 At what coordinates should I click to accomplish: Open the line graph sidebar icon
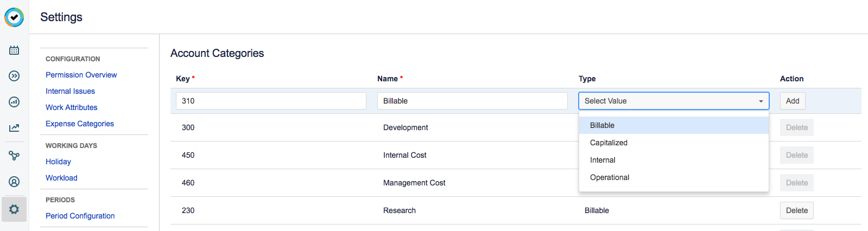[14, 128]
